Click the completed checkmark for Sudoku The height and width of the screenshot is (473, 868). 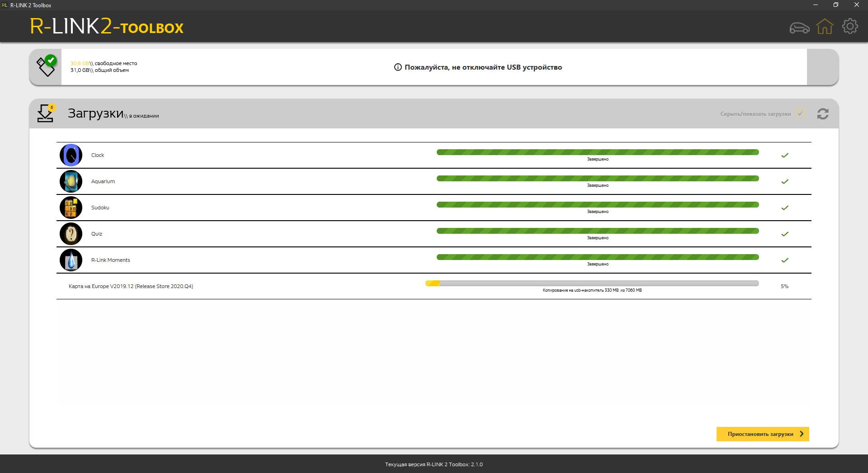pos(785,208)
